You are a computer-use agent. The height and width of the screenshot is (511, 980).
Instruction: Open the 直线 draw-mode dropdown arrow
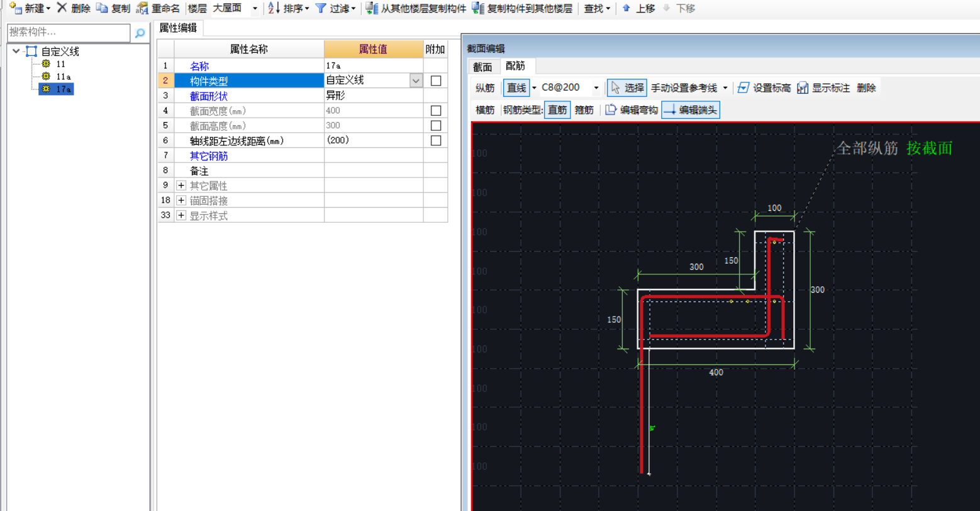tap(535, 87)
